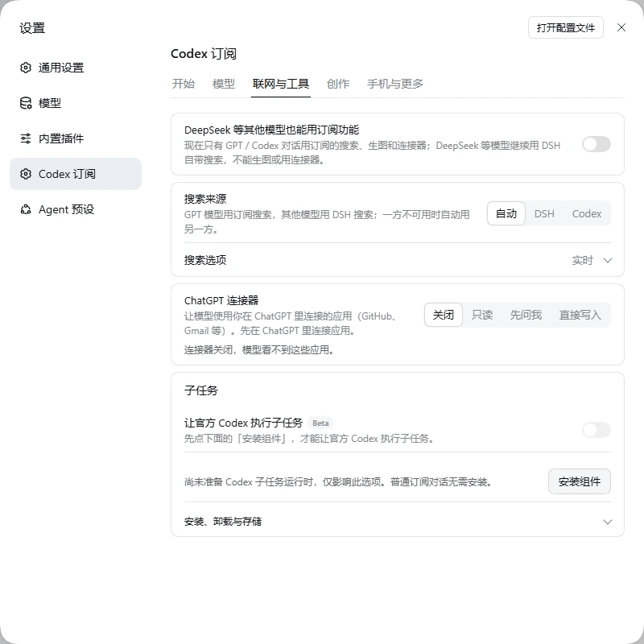Expand the 安装、卸载与存储 chevron
Screen dimensions: 644x644
coord(608,522)
